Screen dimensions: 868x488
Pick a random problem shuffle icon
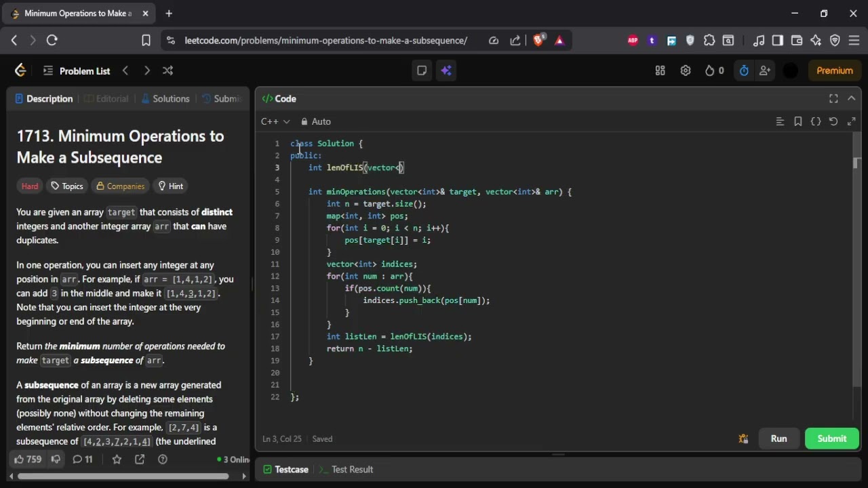click(167, 70)
